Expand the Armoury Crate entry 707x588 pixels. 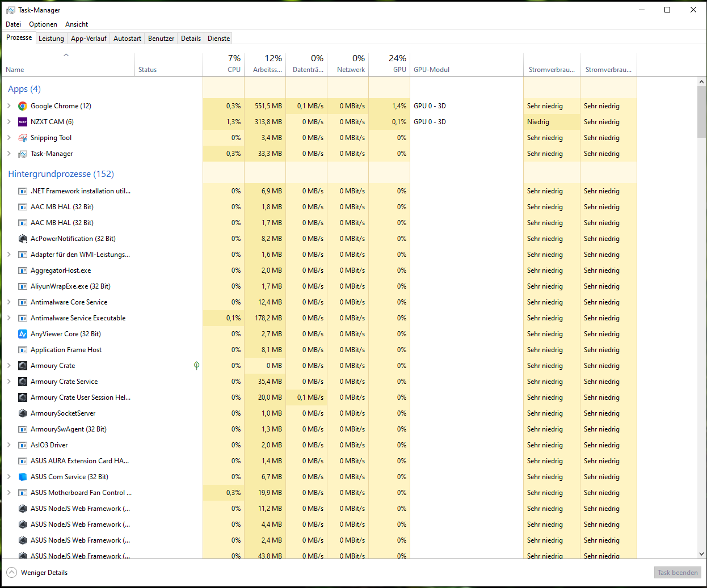pos(9,366)
